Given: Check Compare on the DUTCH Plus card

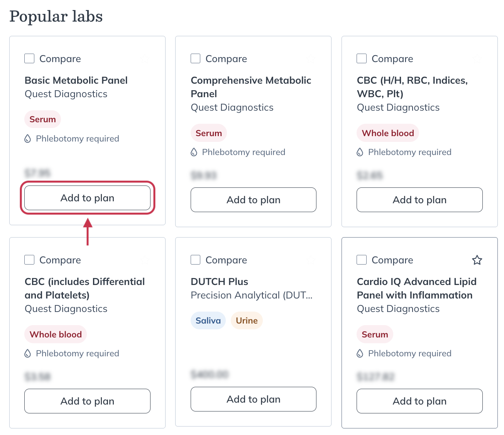Looking at the screenshot, I should [195, 260].
